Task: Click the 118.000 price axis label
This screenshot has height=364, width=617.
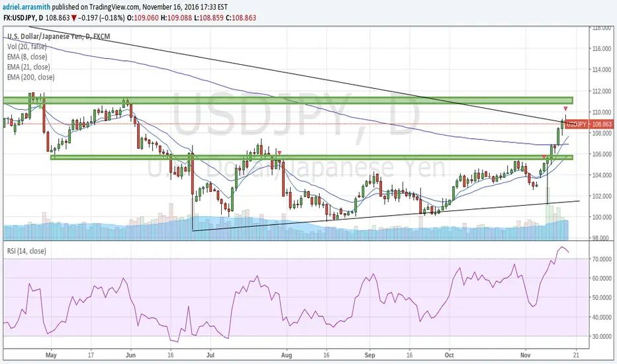Action: (602, 28)
